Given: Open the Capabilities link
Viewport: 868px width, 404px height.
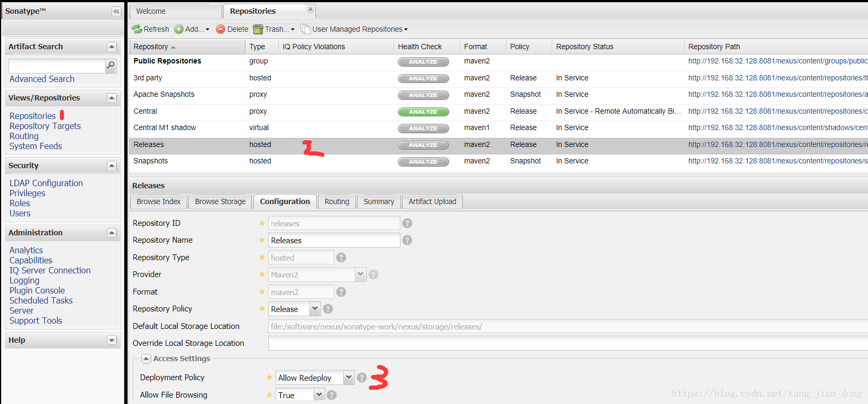Looking at the screenshot, I should 31,260.
